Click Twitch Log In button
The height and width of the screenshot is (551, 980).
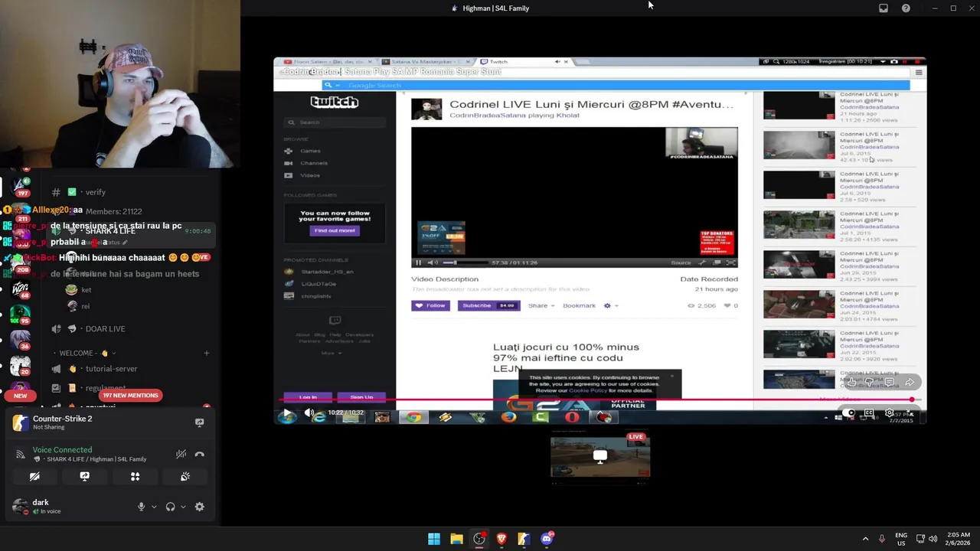tap(308, 397)
